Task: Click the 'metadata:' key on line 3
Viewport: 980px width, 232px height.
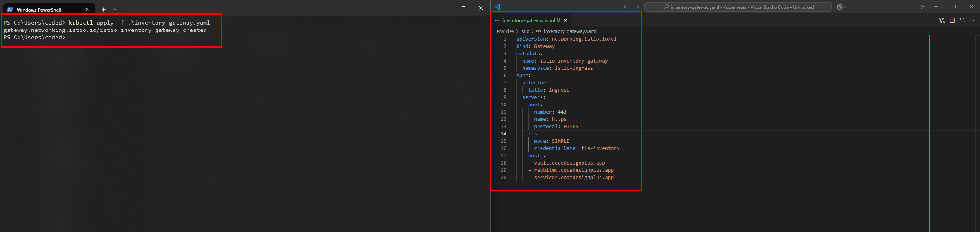Action: pos(529,53)
